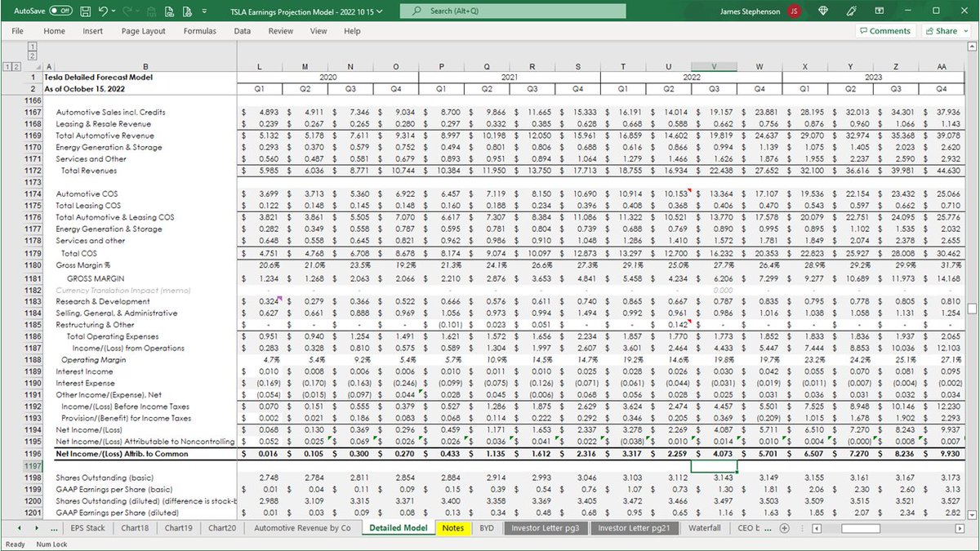Screen dimensions: 980x551
Task: Collapse rows with row outline level 1
Action: coord(7,66)
